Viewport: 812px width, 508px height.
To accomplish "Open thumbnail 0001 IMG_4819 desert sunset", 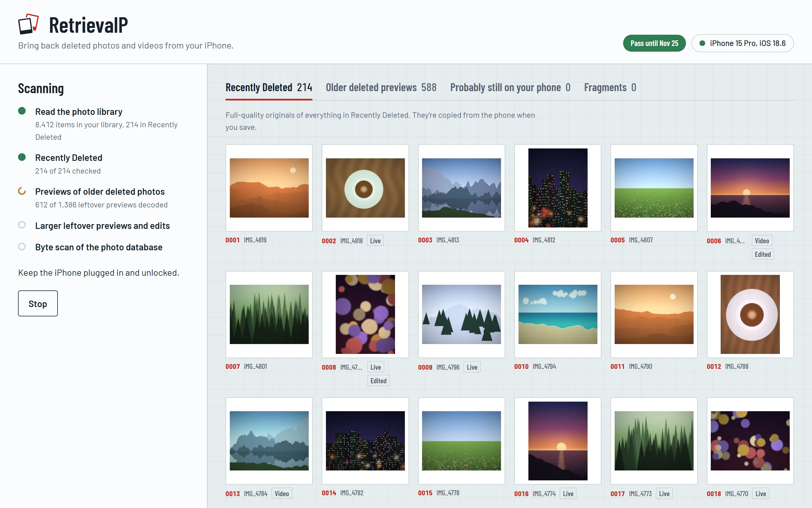I will 269,188.
